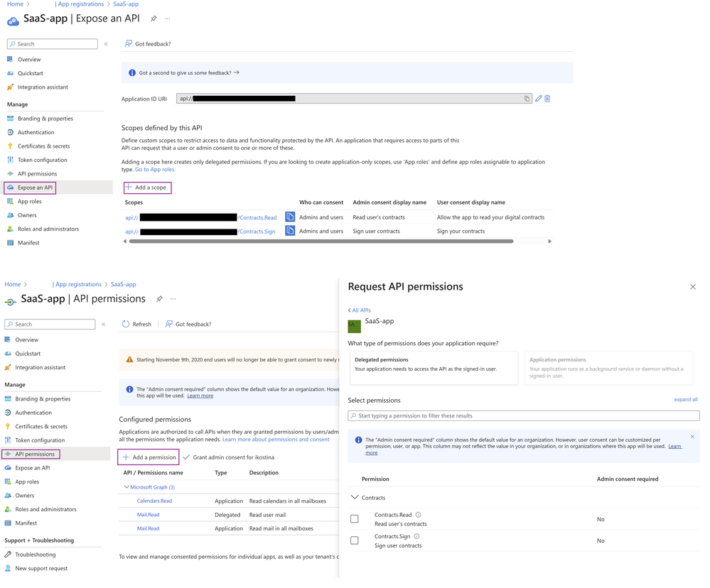
Task: Click the pin icon beside Expose an API title
Action: [154, 18]
